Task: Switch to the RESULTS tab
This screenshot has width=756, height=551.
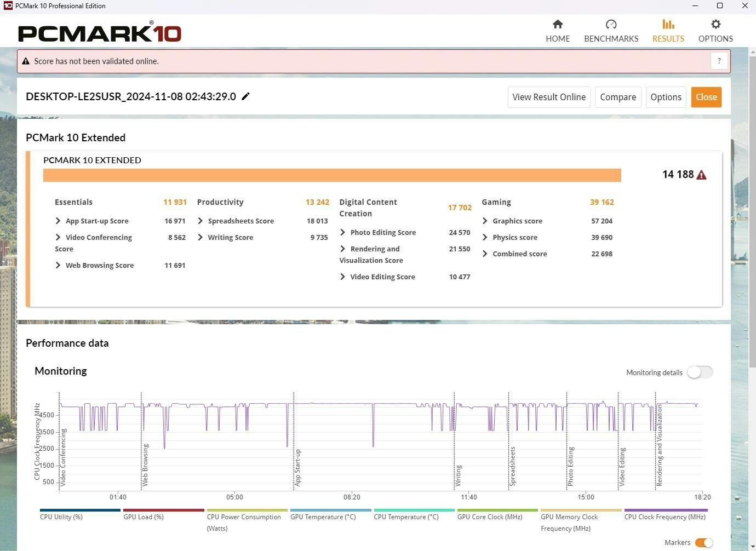Action: 668,31
